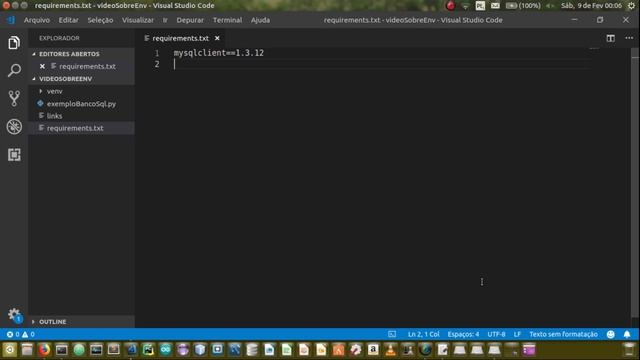Open the Files manager from the dock
Image resolution: width=640 pixels, height=360 pixels.
pos(27,350)
